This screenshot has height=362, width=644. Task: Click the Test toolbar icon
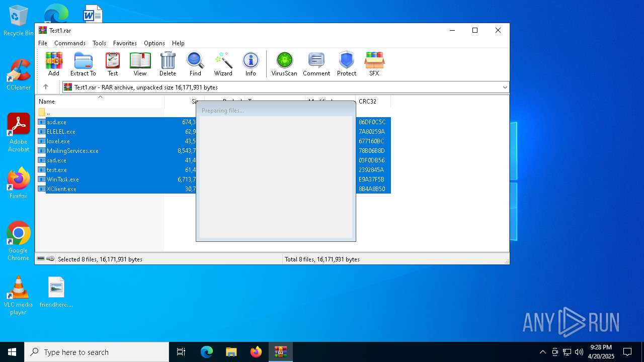point(113,64)
